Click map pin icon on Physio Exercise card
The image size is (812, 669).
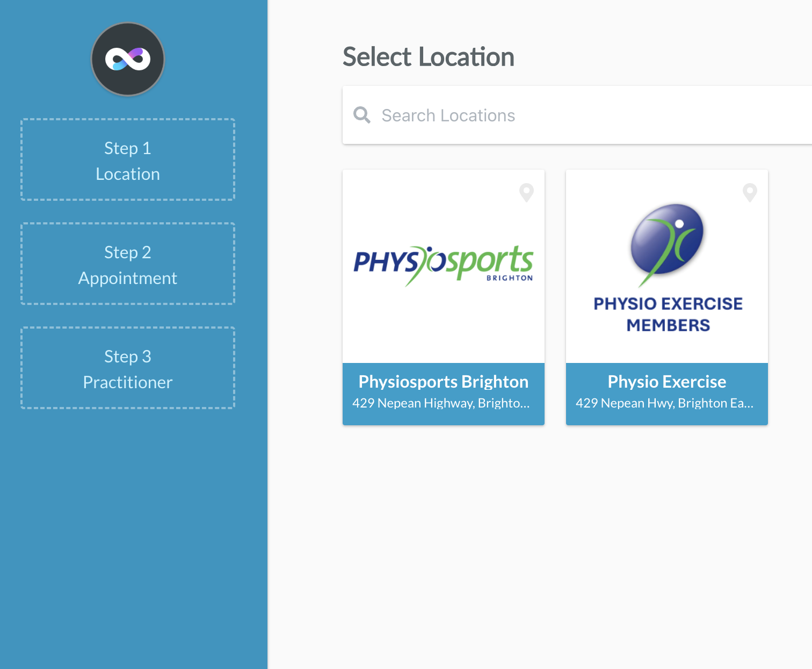[x=750, y=192]
